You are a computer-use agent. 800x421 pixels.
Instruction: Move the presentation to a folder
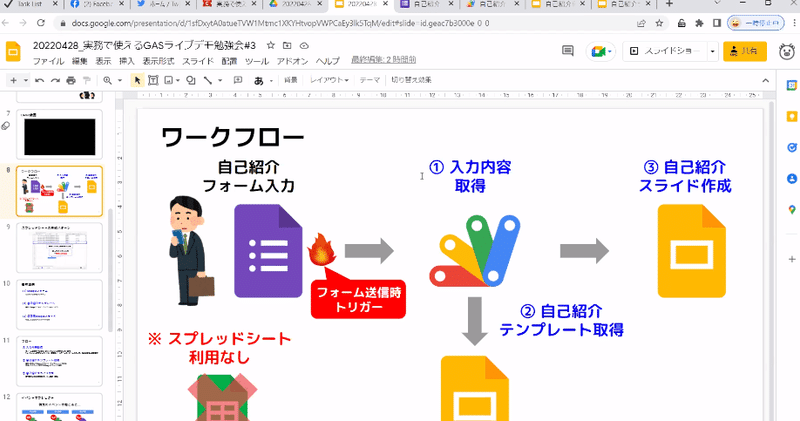287,45
